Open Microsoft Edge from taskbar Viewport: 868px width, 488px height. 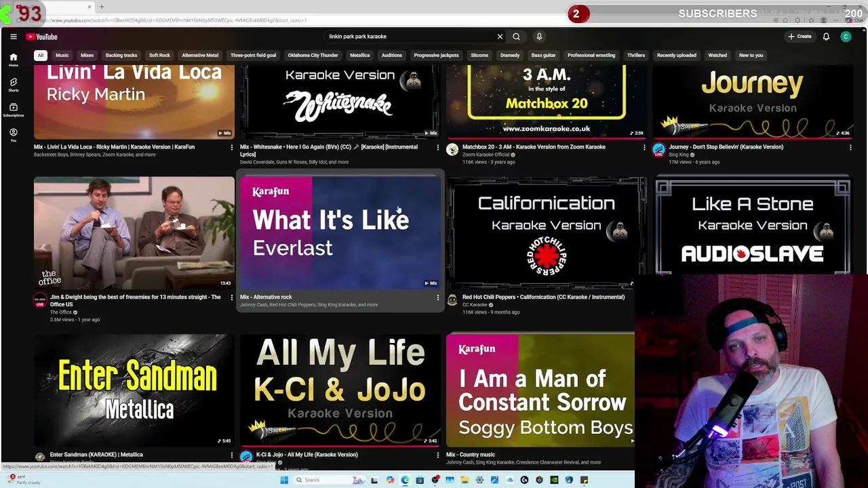click(x=405, y=480)
